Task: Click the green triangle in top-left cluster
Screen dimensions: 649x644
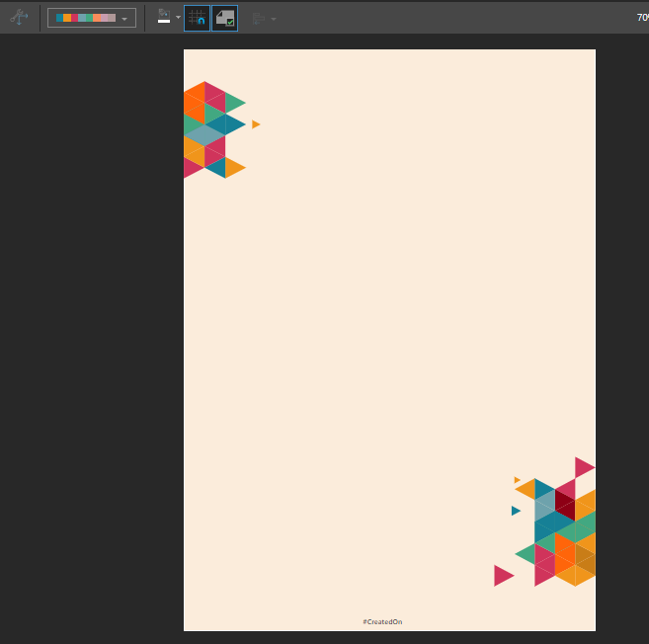Action: pos(233,103)
